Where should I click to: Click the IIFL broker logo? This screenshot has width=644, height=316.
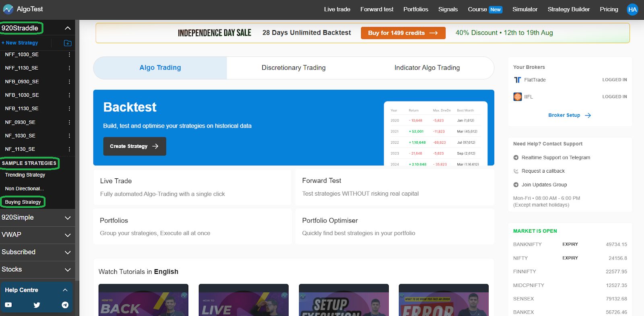tap(518, 97)
